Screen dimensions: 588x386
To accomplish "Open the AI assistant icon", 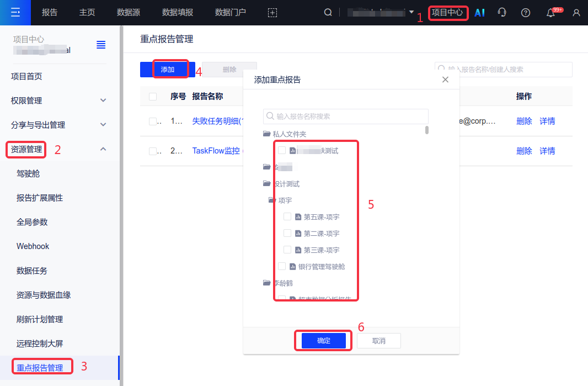I will [479, 12].
